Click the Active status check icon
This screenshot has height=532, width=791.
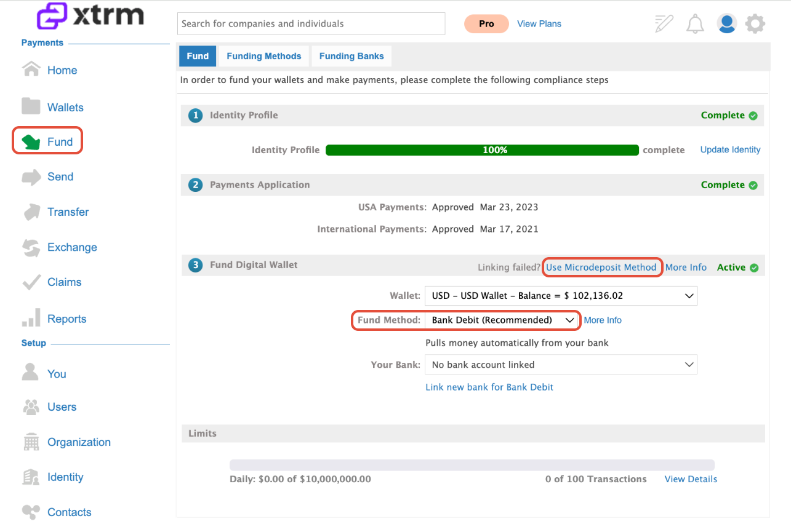[754, 268]
